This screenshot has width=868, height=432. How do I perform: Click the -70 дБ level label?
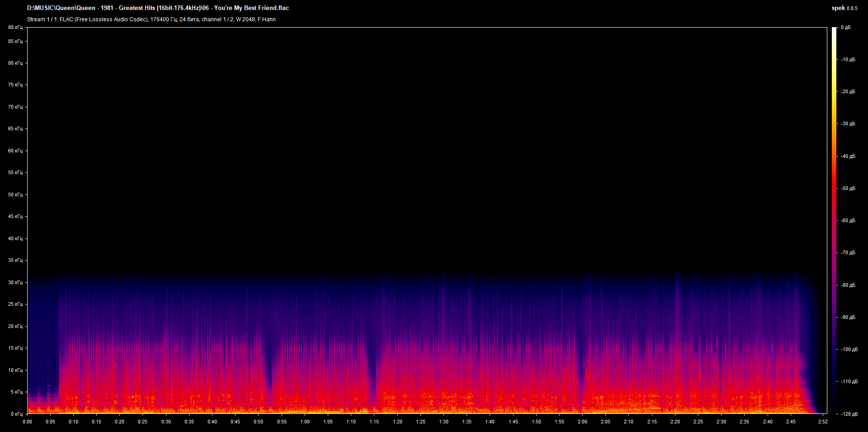(x=848, y=252)
